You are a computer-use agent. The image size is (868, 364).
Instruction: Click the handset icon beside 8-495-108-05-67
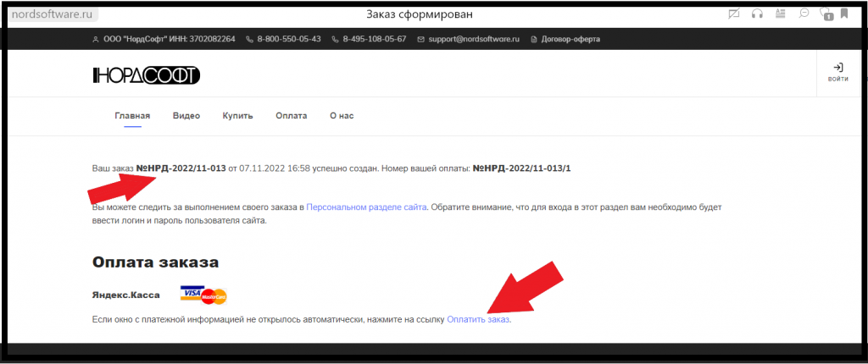tap(335, 40)
